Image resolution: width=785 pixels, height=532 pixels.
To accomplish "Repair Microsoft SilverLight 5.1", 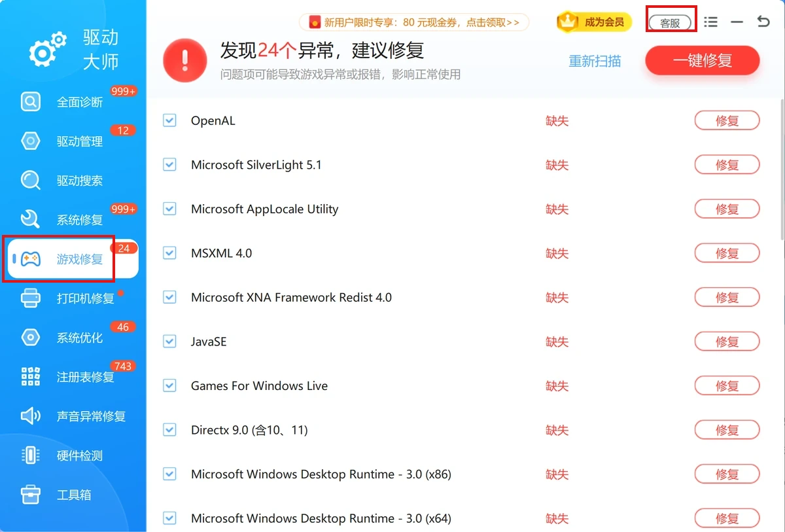I will pyautogui.click(x=727, y=165).
